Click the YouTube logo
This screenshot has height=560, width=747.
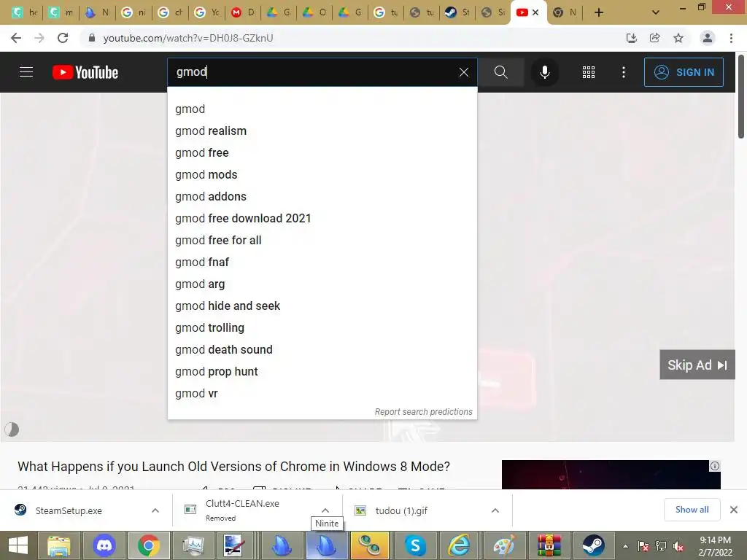[x=85, y=72]
